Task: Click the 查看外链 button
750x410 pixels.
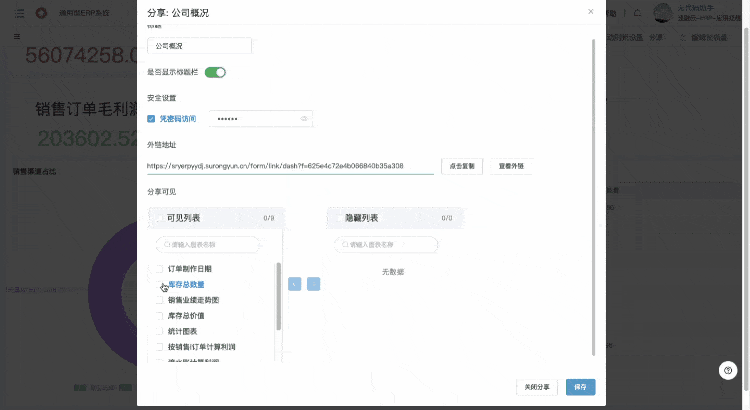Action: pos(511,166)
